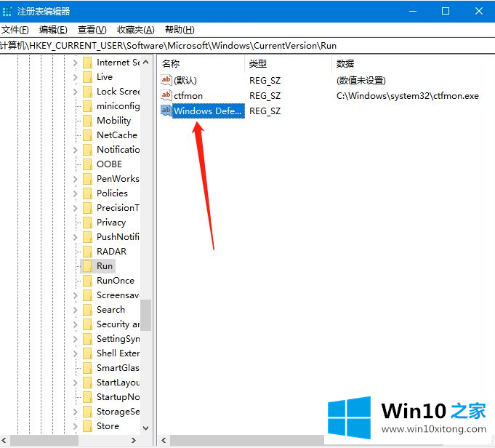Click the Live folder icon
The width and height of the screenshot is (495, 448).
coord(87,77)
